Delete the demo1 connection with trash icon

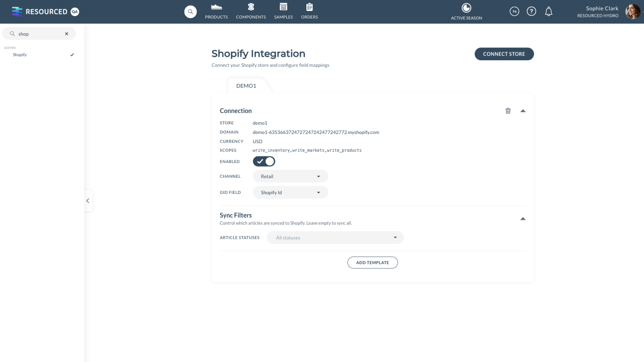point(508,111)
